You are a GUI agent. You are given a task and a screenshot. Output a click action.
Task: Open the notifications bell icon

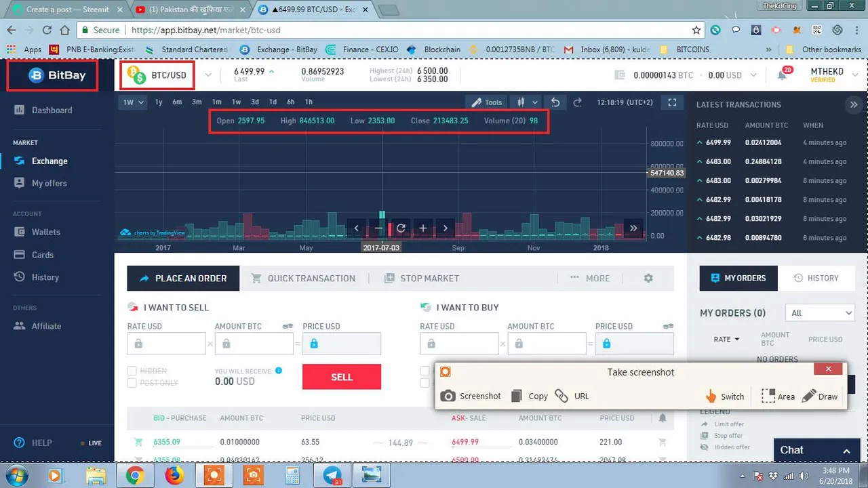pyautogui.click(x=782, y=75)
